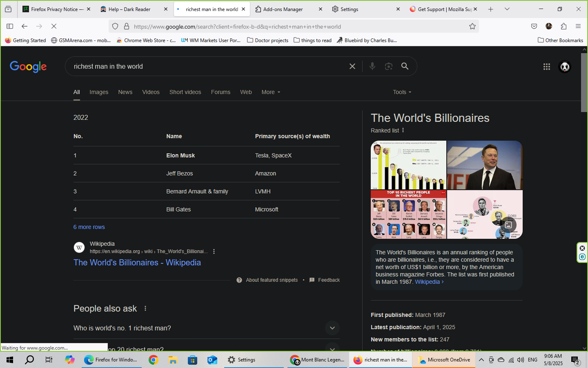Open the Firefox account avatar
Viewport: 588px width, 368px height.
pyautogui.click(x=549, y=26)
